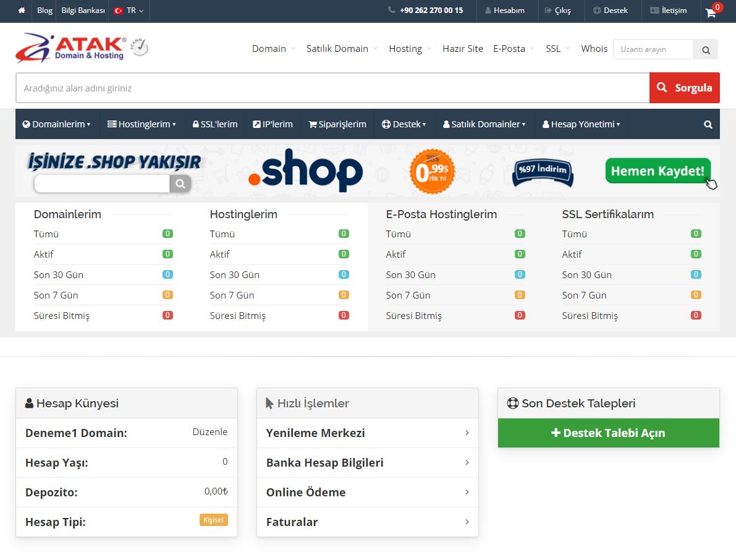Open the shopping cart icon
This screenshot has height=560, width=736.
point(711,13)
